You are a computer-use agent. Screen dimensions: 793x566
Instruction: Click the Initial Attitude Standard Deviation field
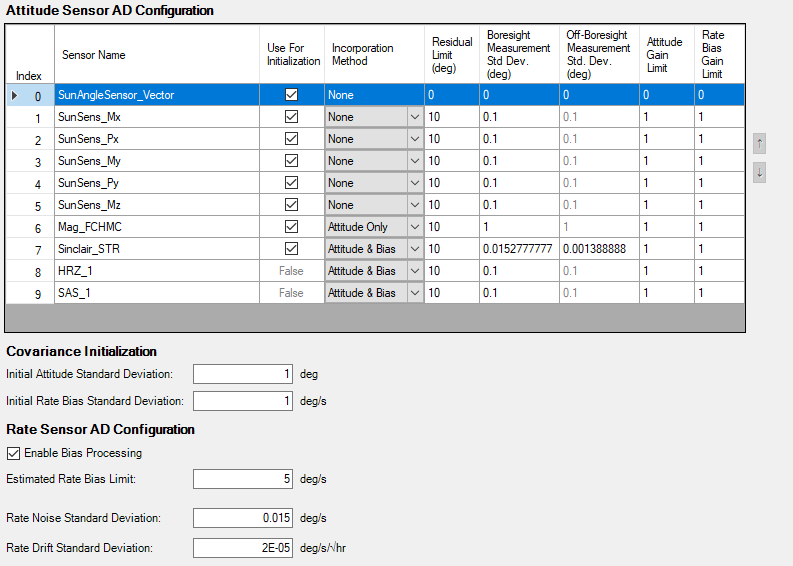[x=243, y=374]
